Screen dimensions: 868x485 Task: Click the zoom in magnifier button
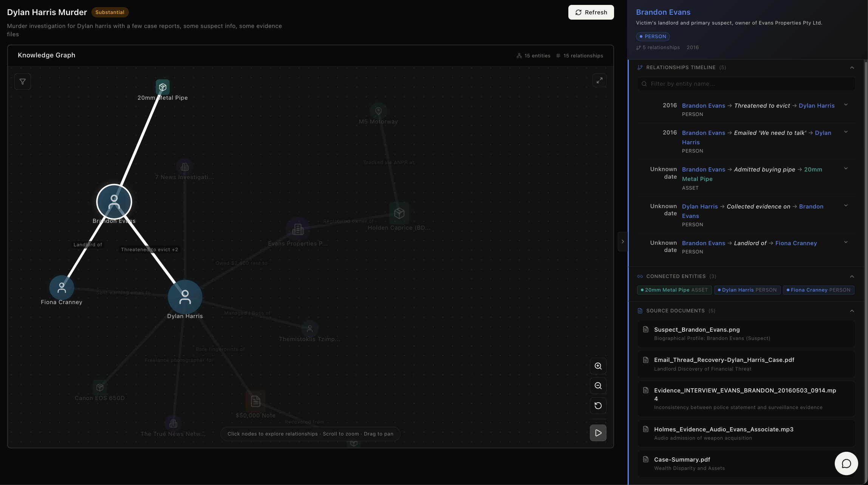(x=598, y=366)
